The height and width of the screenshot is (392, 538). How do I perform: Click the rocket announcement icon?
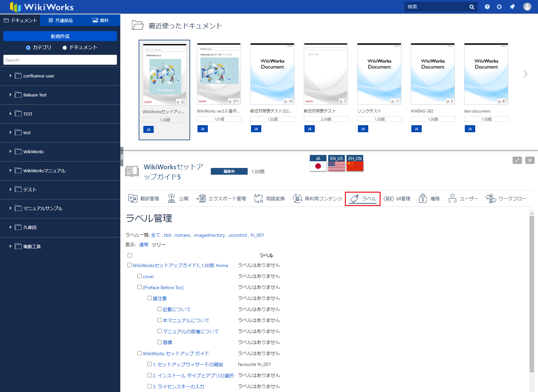pyautogui.click(x=512, y=7)
